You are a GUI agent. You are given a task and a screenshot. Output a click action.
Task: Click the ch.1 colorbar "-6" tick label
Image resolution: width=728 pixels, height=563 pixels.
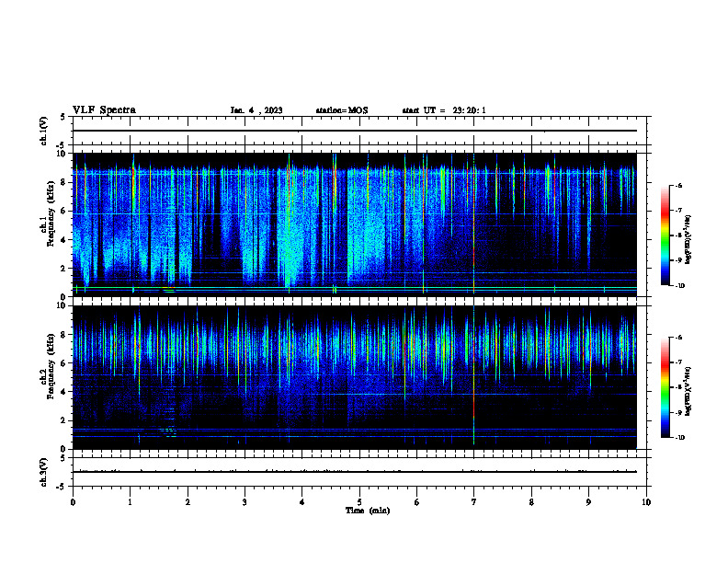pyautogui.click(x=678, y=185)
